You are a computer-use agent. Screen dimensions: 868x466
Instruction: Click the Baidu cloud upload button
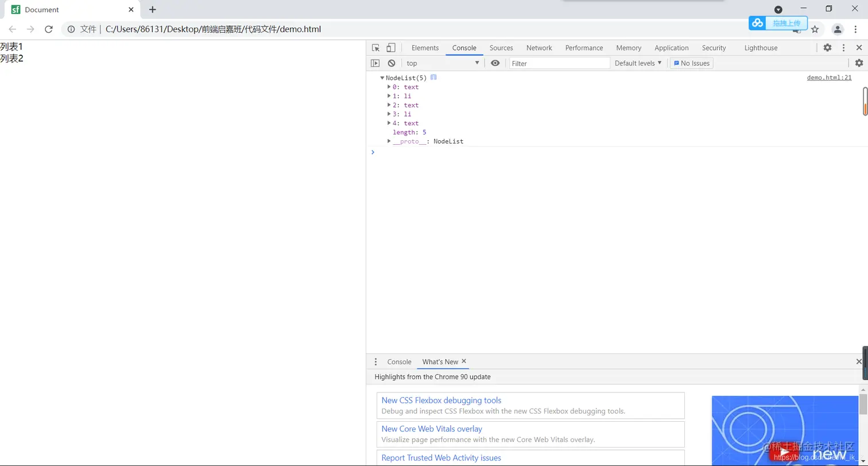click(x=778, y=23)
